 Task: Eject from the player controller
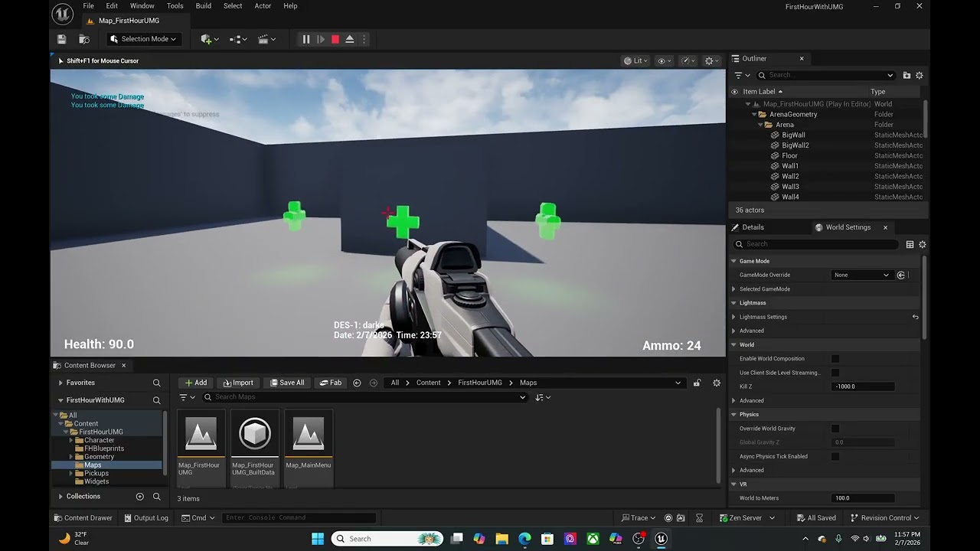pos(350,39)
